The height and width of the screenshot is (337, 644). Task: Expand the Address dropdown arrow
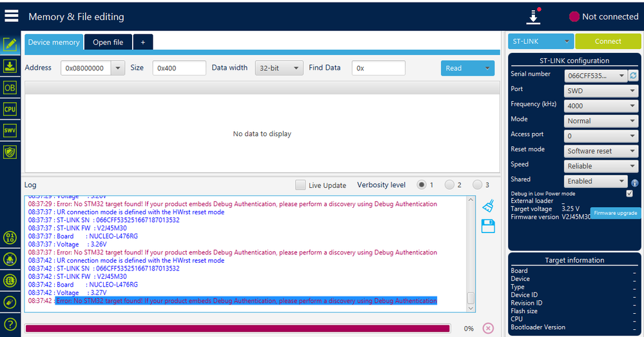[x=118, y=68]
